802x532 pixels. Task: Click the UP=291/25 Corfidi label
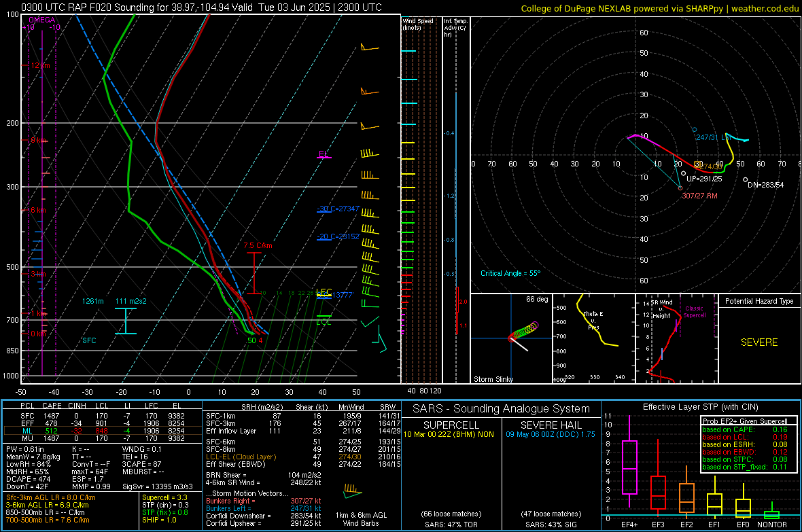pyautogui.click(x=704, y=179)
